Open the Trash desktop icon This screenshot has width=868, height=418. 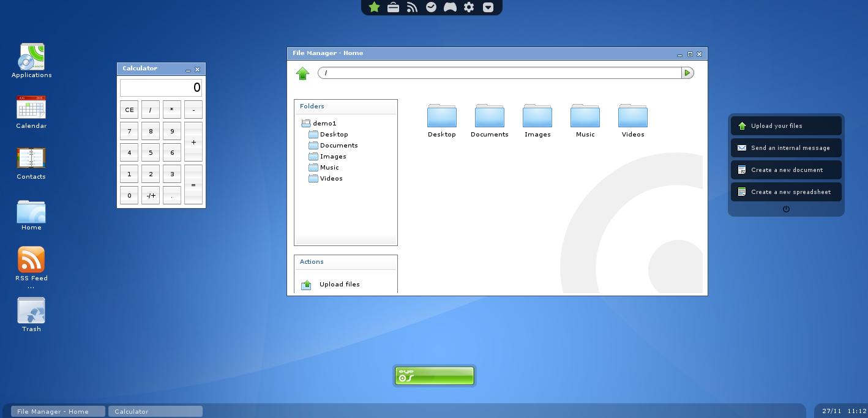(x=31, y=311)
